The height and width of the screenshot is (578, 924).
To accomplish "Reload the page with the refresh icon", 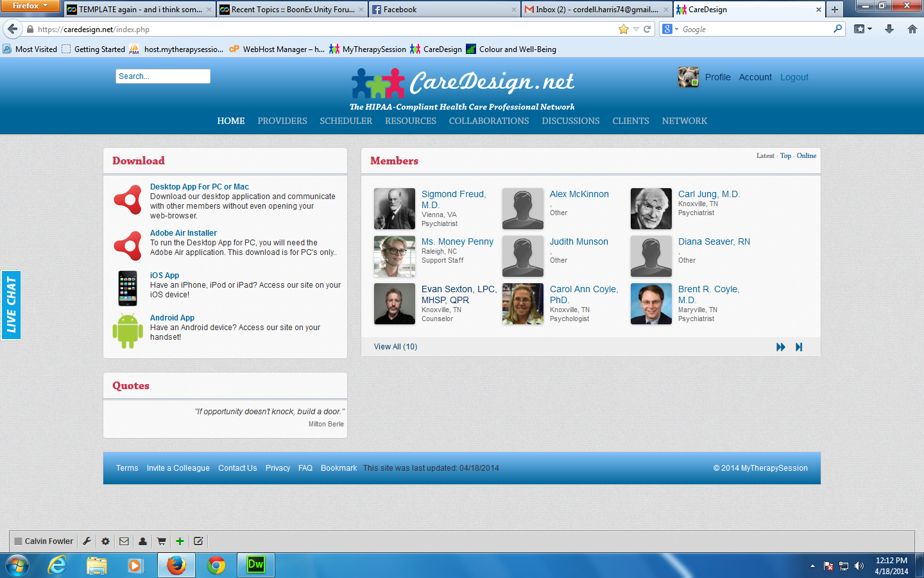I will (x=647, y=29).
